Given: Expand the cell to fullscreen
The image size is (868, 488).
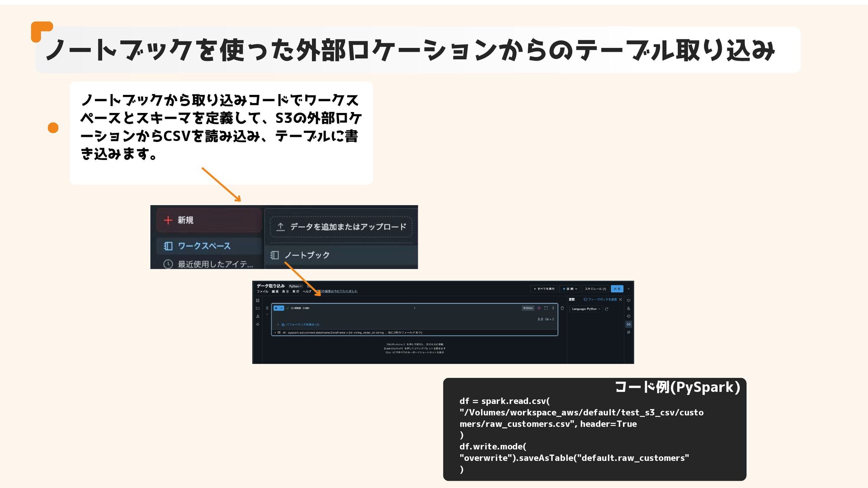Looking at the screenshot, I should click(x=546, y=308).
